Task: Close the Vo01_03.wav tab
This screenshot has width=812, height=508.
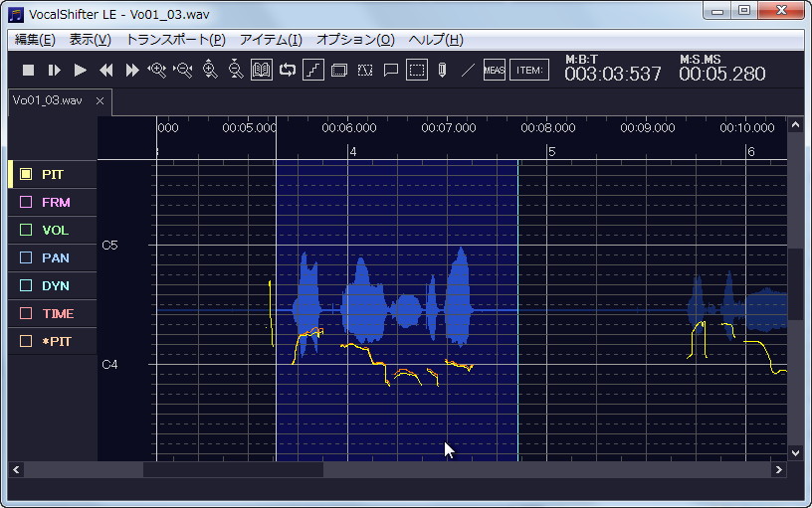Action: tap(100, 100)
